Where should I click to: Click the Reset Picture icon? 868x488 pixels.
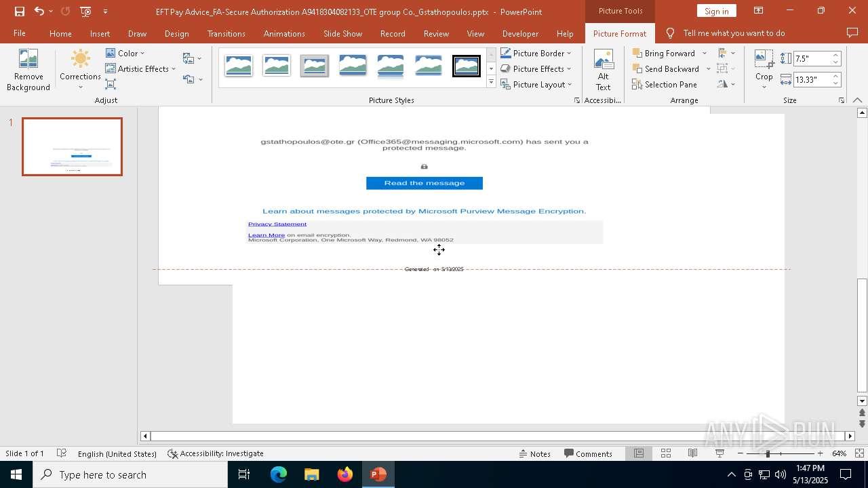(192, 79)
